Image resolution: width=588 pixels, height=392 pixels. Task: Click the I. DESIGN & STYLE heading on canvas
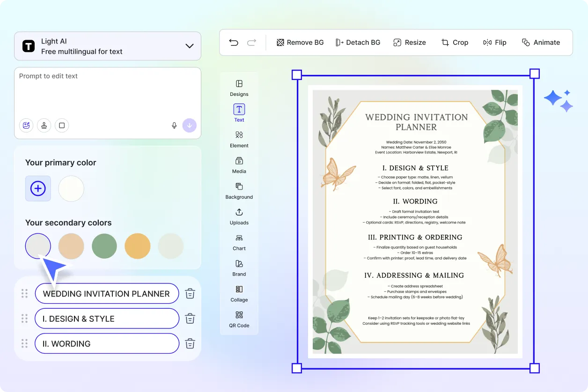[415, 168]
